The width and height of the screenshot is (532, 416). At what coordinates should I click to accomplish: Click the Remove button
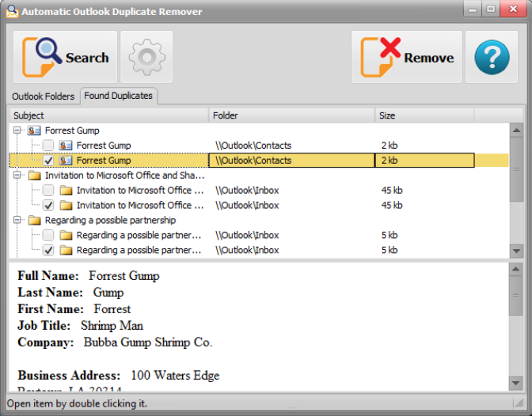point(407,57)
